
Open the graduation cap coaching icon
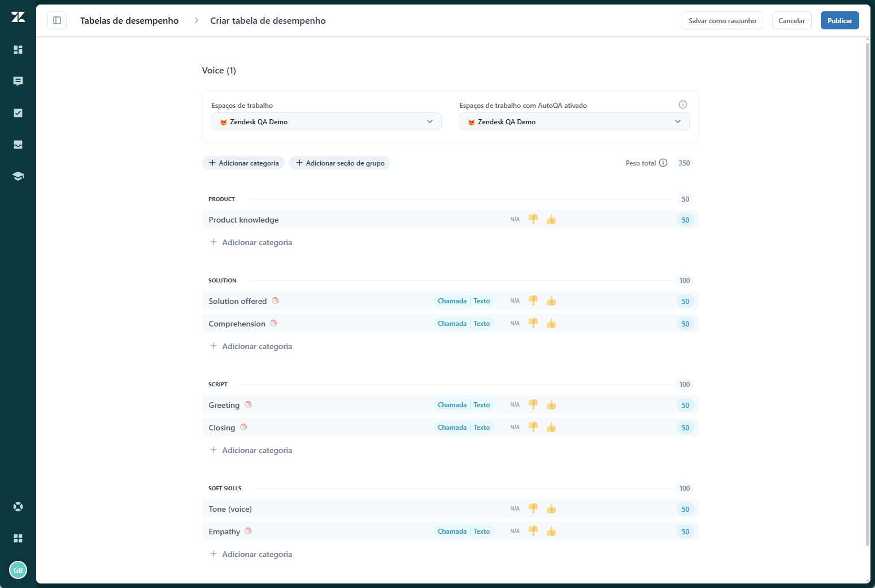pyautogui.click(x=18, y=176)
